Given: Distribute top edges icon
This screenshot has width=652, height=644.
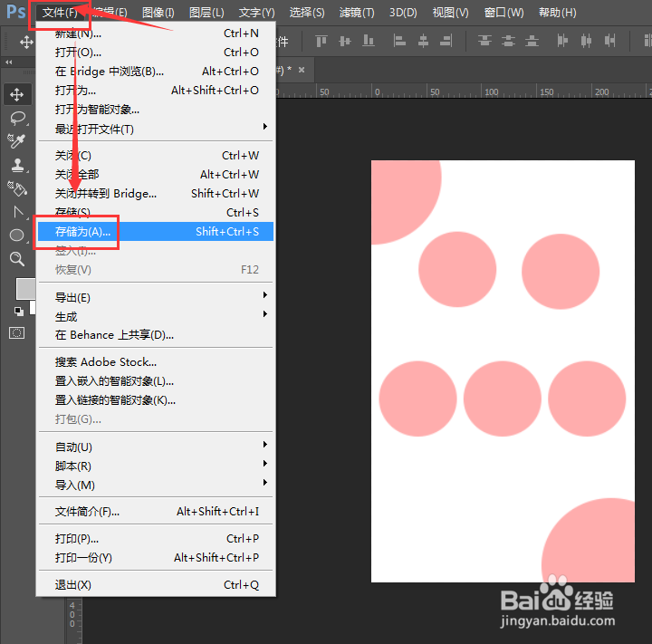Looking at the screenshot, I should coord(484,41).
